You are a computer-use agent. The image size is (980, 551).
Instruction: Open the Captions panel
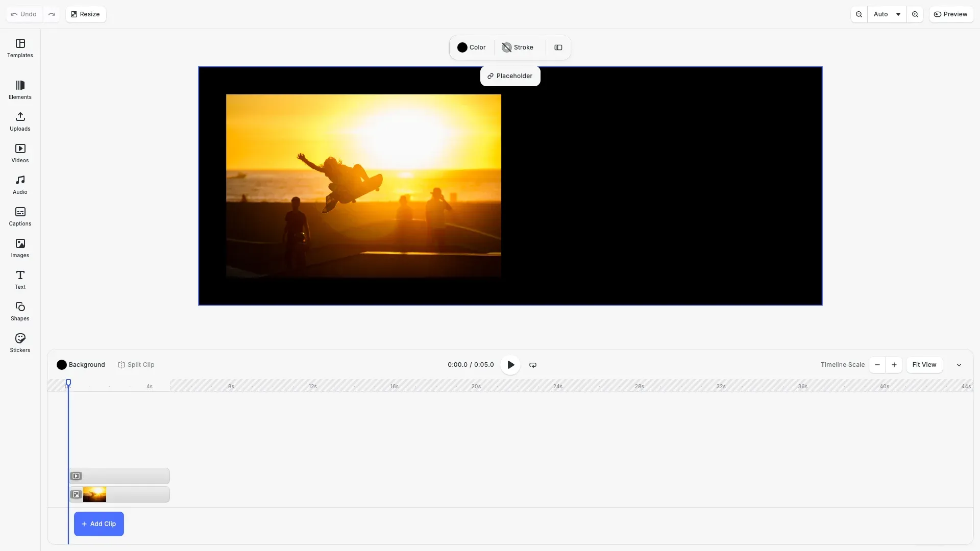pos(20,216)
